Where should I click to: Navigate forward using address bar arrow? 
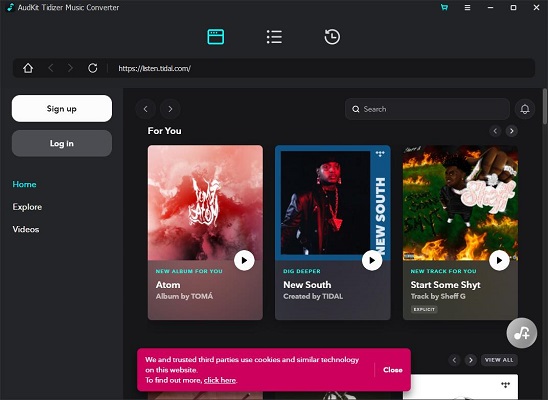(x=70, y=68)
